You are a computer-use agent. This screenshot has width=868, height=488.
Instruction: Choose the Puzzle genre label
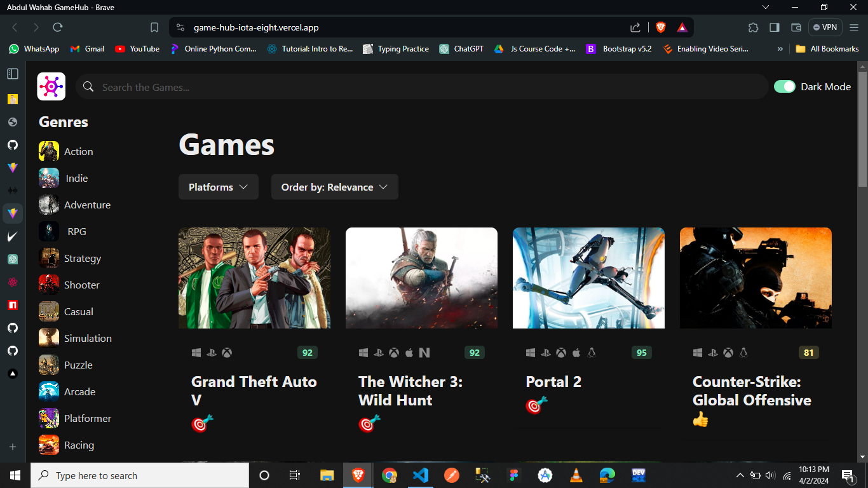(x=78, y=365)
